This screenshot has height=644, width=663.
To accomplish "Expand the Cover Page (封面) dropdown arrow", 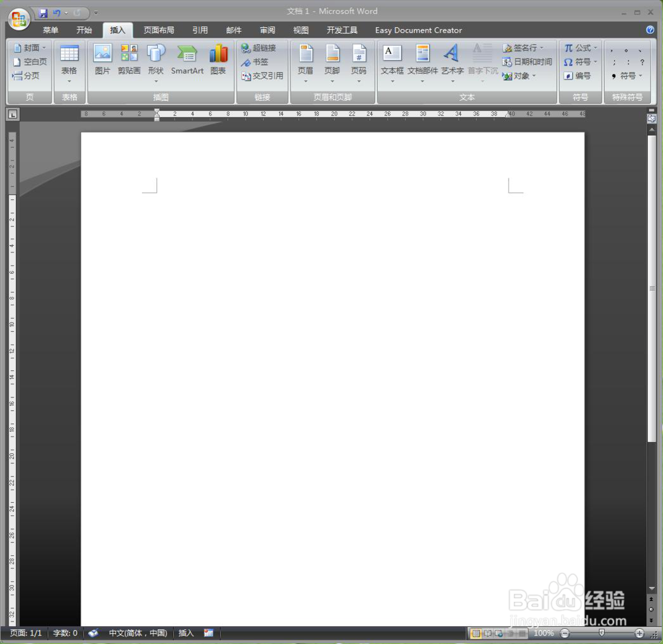I will pyautogui.click(x=44, y=48).
